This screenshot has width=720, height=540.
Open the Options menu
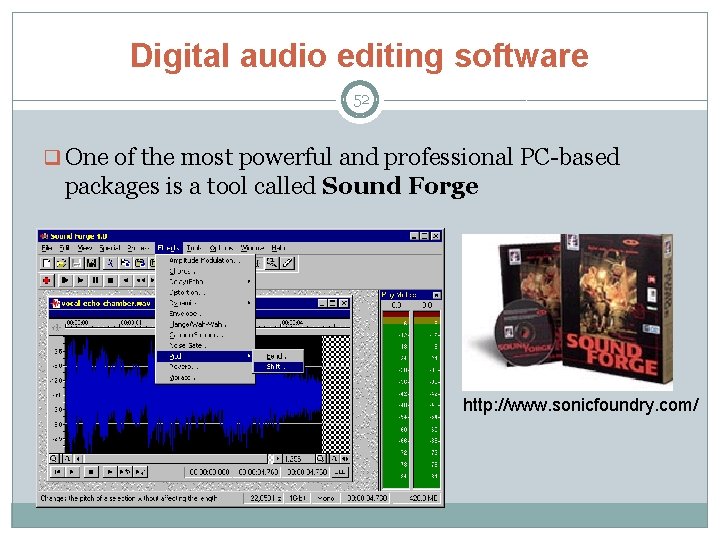(221, 248)
